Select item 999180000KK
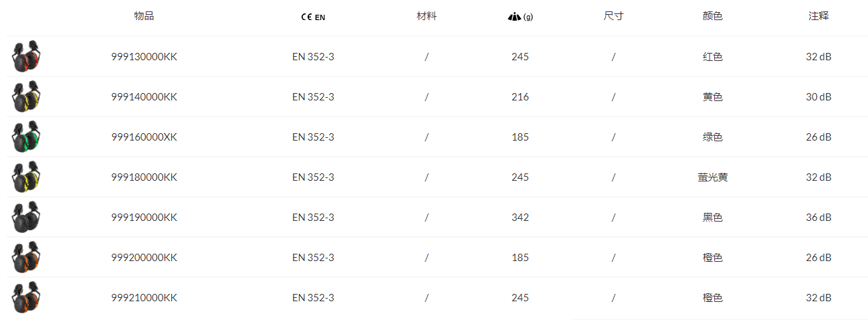This screenshot has height=320, width=868. [144, 177]
